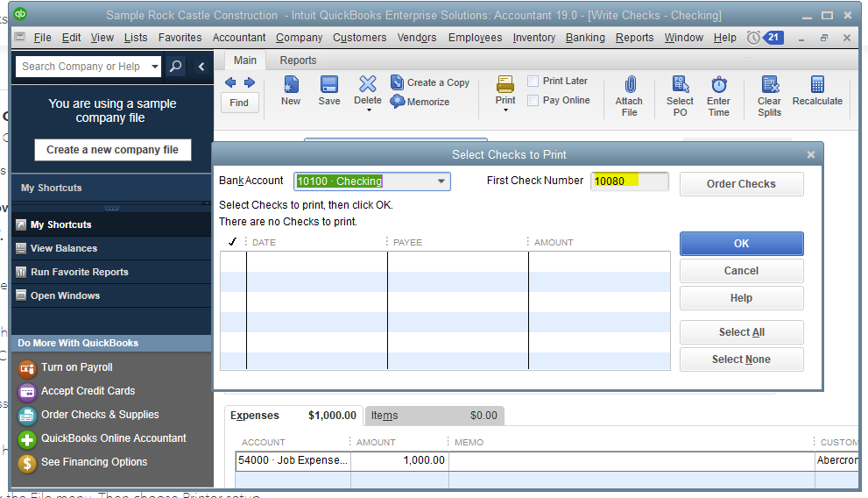Click the Select None button
This screenshot has width=868, height=498.
(x=741, y=359)
